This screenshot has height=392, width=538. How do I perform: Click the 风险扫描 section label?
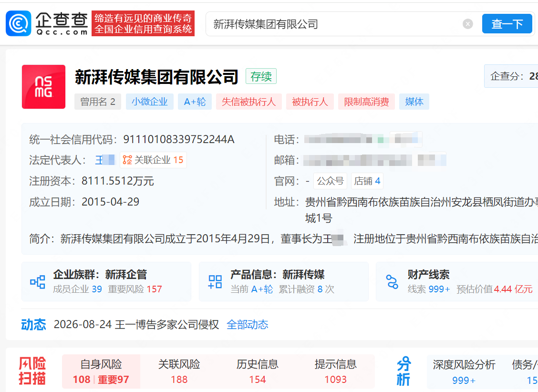[32, 371]
